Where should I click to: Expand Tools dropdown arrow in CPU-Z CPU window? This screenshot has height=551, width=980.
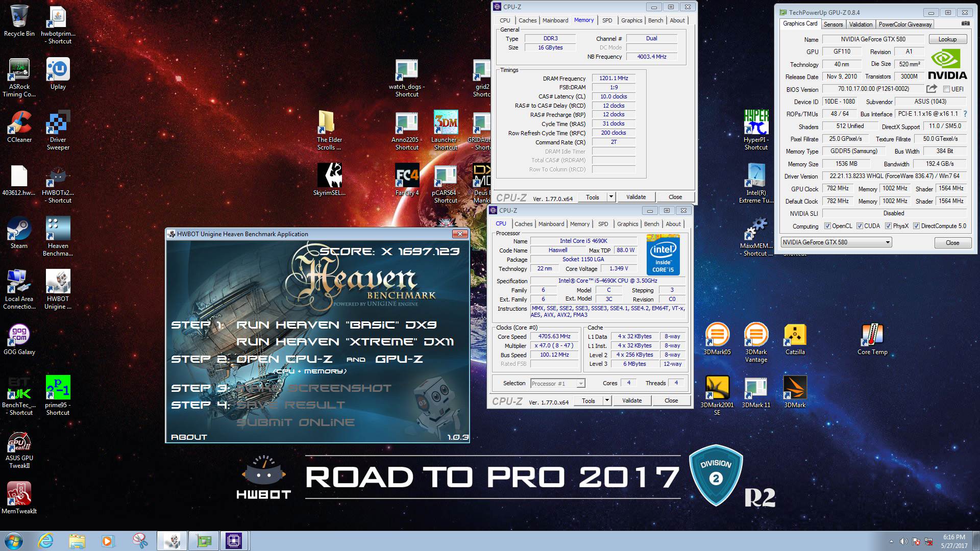[x=606, y=400]
